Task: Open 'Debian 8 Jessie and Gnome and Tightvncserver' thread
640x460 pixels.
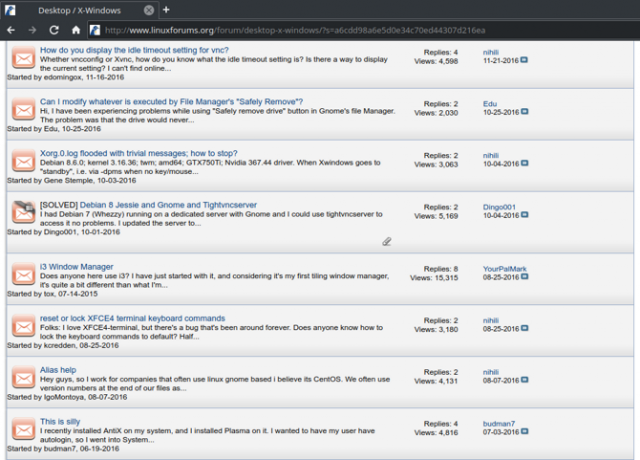Action: click(168, 205)
